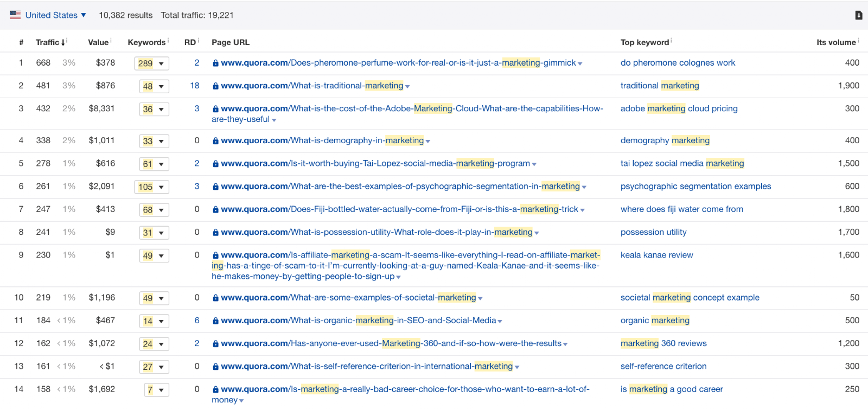The image size is (868, 410).
Task: Expand the 289 keywords dropdown
Action: point(152,63)
